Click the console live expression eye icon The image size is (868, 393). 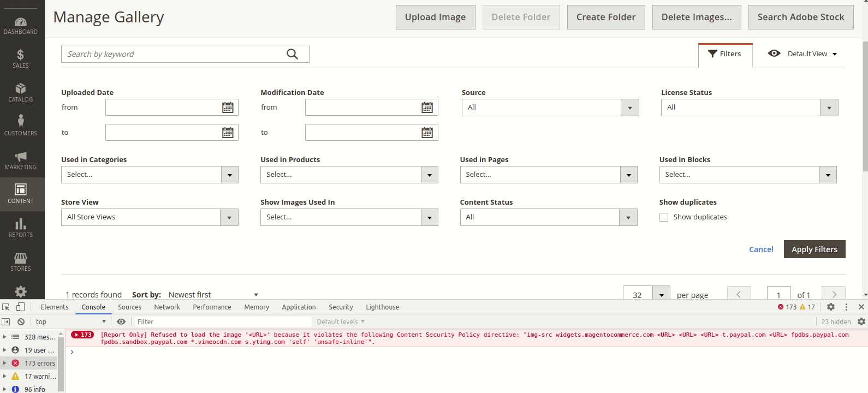tap(121, 322)
